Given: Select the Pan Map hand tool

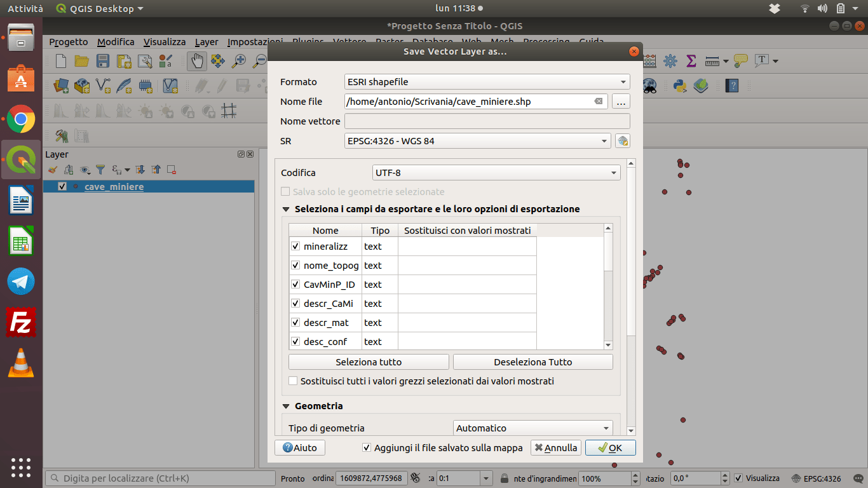Looking at the screenshot, I should pos(196,61).
